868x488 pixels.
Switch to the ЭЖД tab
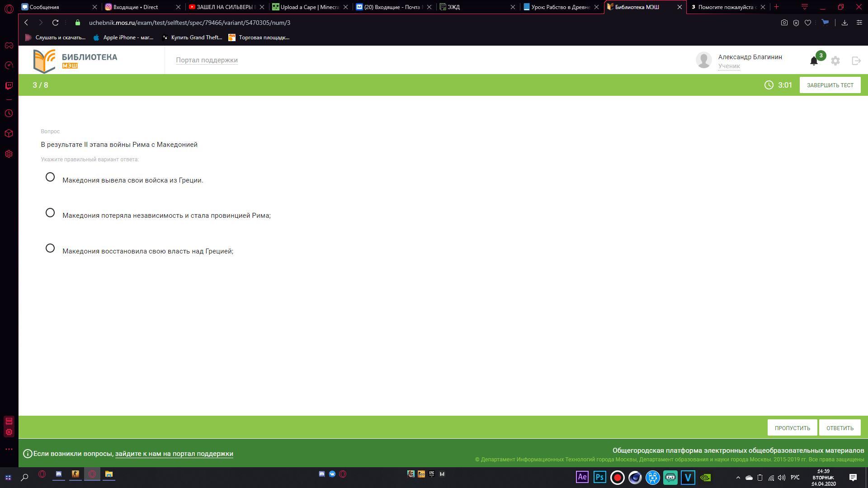(x=475, y=7)
